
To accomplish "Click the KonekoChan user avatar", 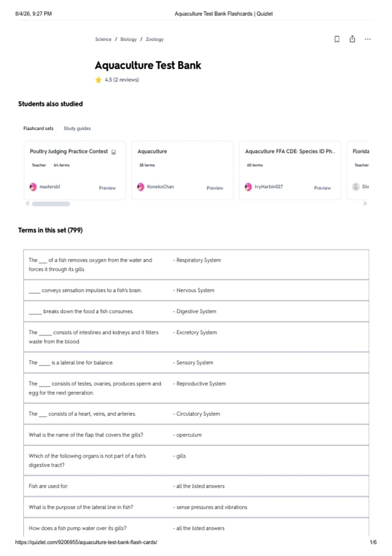I will click(140, 187).
